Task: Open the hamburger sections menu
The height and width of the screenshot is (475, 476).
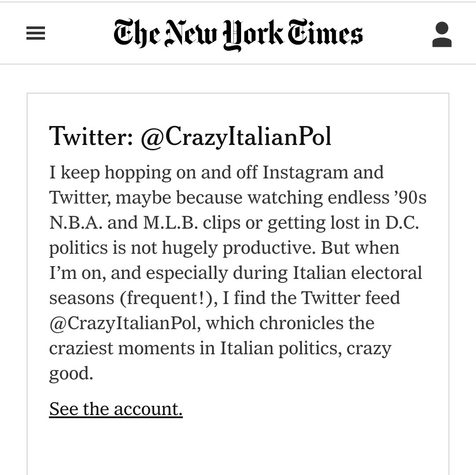Action: click(36, 33)
